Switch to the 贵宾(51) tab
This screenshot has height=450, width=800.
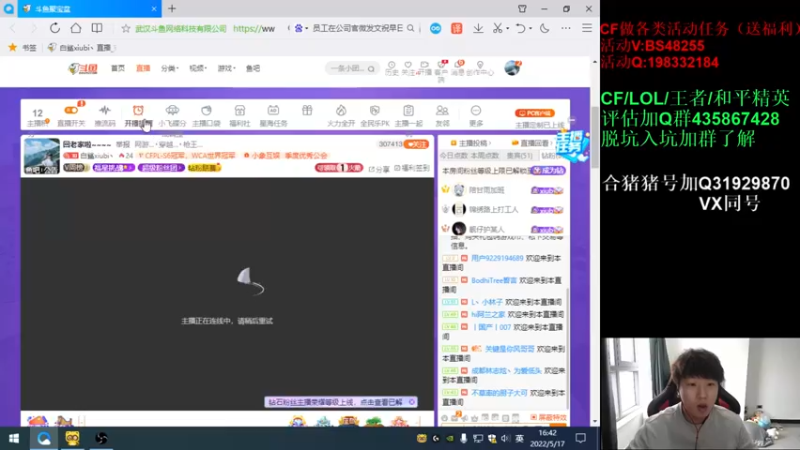[x=519, y=156]
